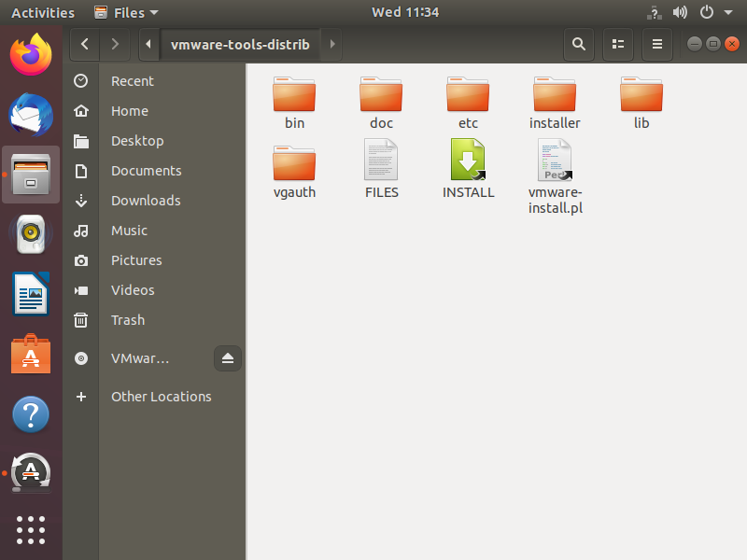Open Rhythmbox music player from the dock

[x=31, y=234]
